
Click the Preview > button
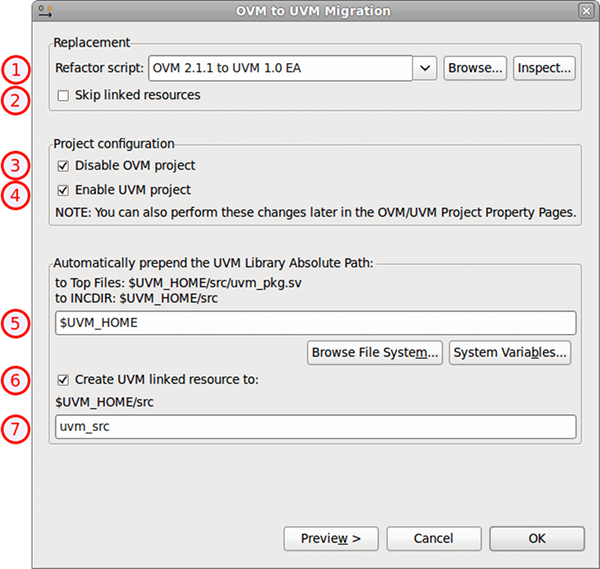point(331,539)
